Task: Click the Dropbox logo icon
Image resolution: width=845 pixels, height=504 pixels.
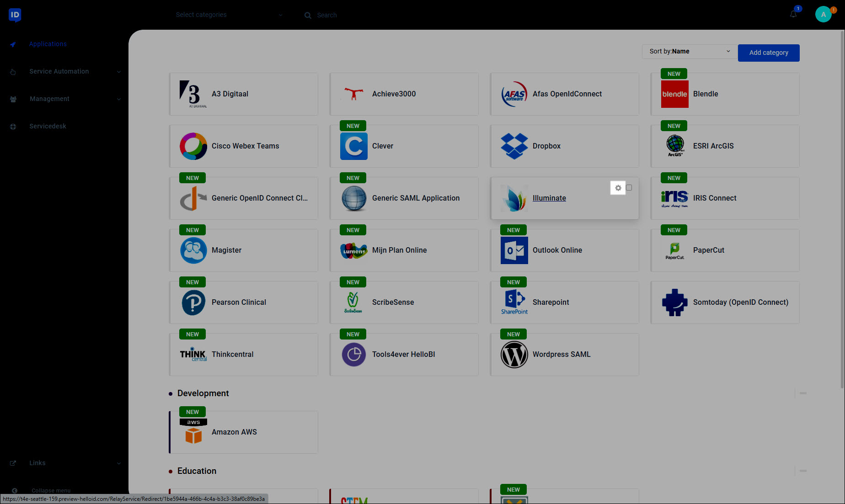Action: click(x=514, y=146)
